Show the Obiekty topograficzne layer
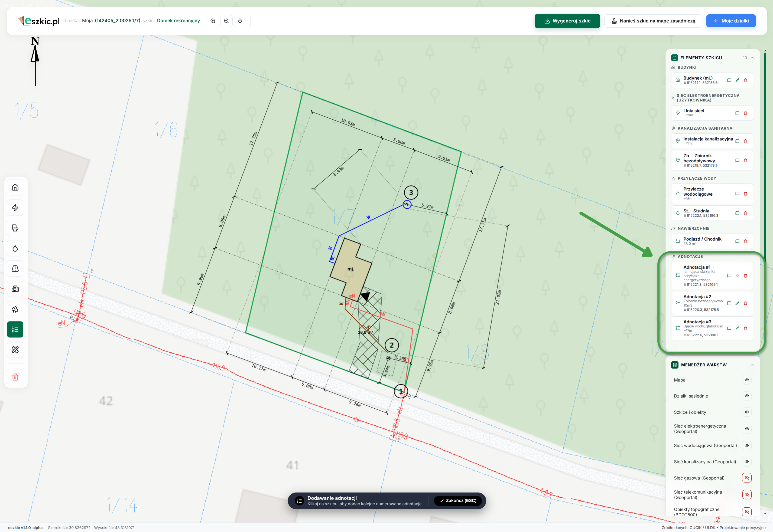 747,512
